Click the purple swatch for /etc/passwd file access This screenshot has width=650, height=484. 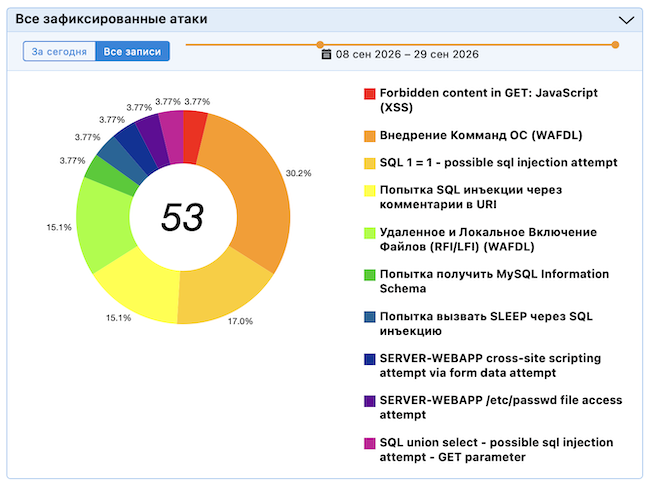click(x=369, y=401)
